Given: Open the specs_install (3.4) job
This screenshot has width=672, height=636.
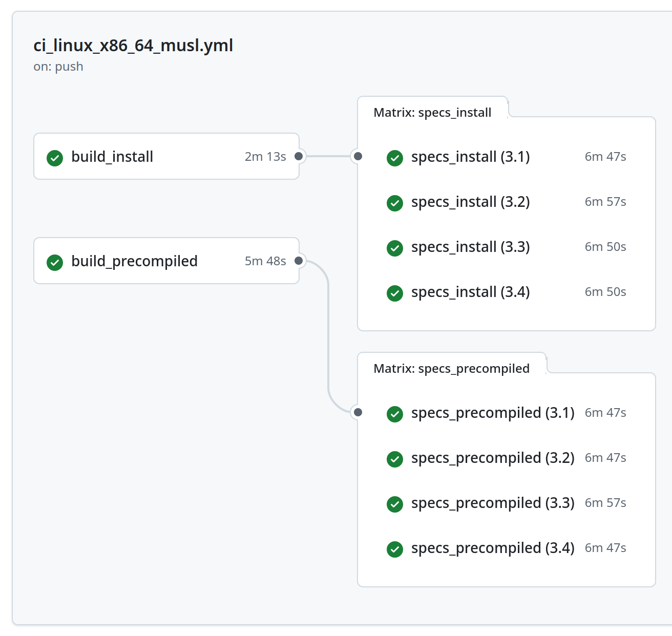Looking at the screenshot, I should pos(507,292).
